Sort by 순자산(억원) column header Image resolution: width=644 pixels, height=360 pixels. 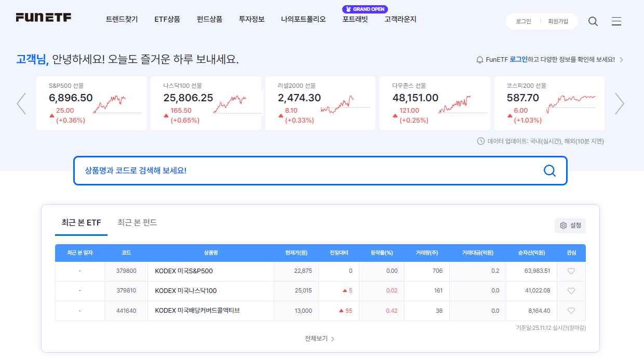pos(532,253)
